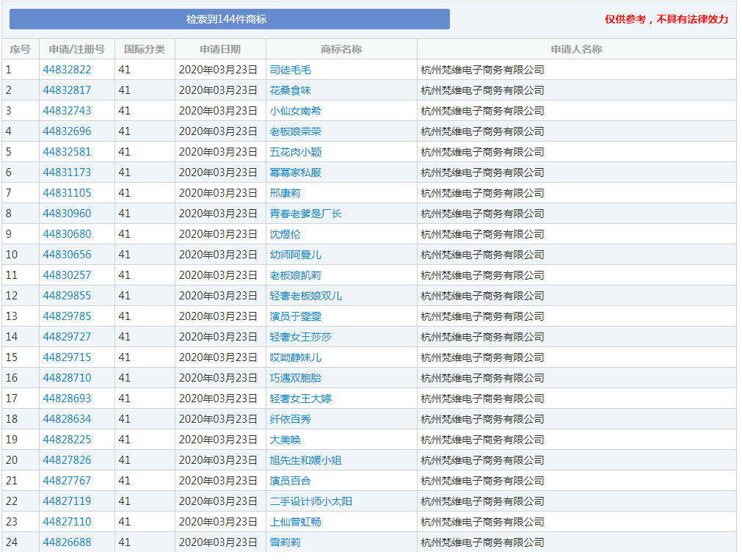Select the applicant name in row 1

[482, 70]
